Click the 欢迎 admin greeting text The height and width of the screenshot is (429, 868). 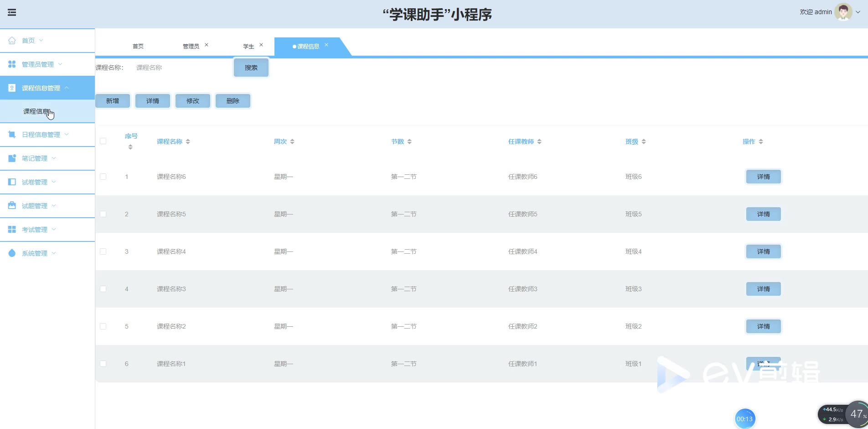tap(816, 12)
